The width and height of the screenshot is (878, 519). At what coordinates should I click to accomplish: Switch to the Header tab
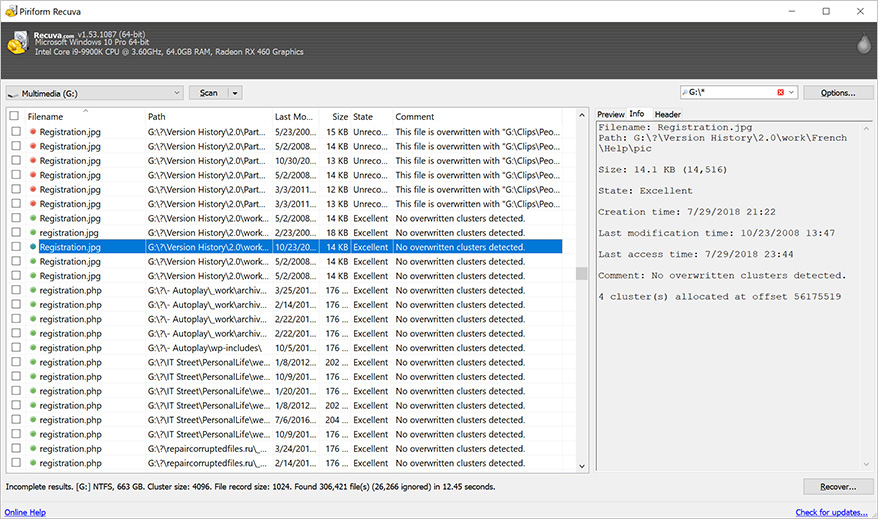tap(667, 114)
